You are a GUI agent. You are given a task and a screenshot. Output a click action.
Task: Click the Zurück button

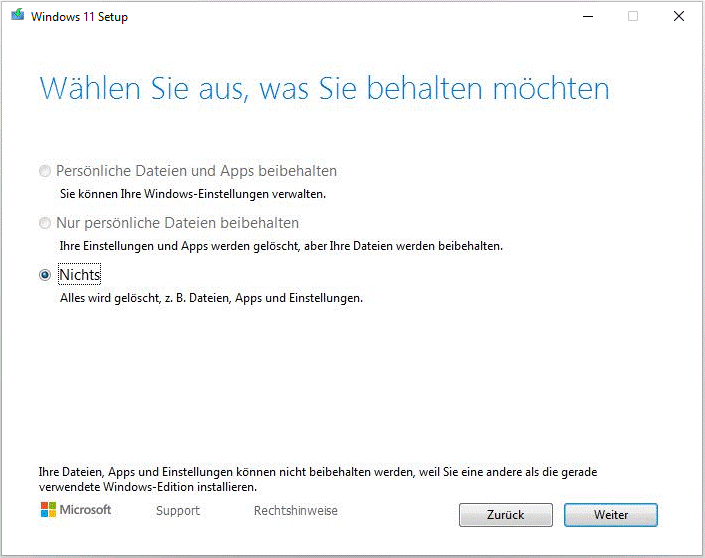[506, 515]
